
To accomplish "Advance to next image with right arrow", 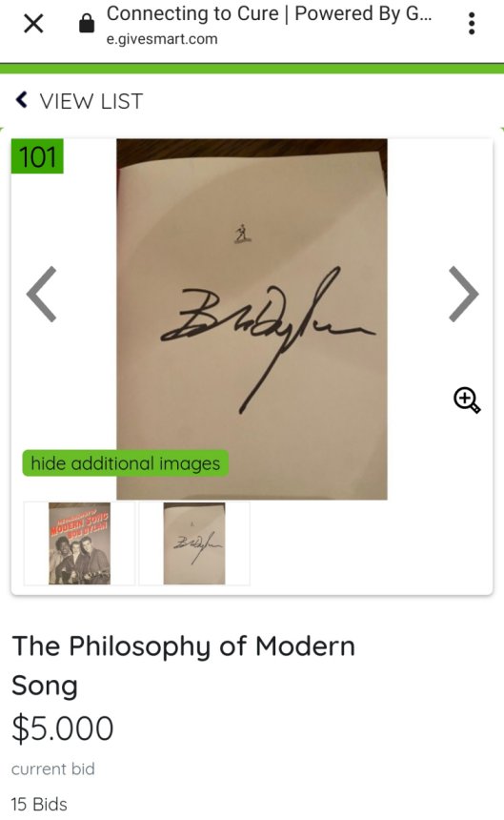I will (463, 294).
